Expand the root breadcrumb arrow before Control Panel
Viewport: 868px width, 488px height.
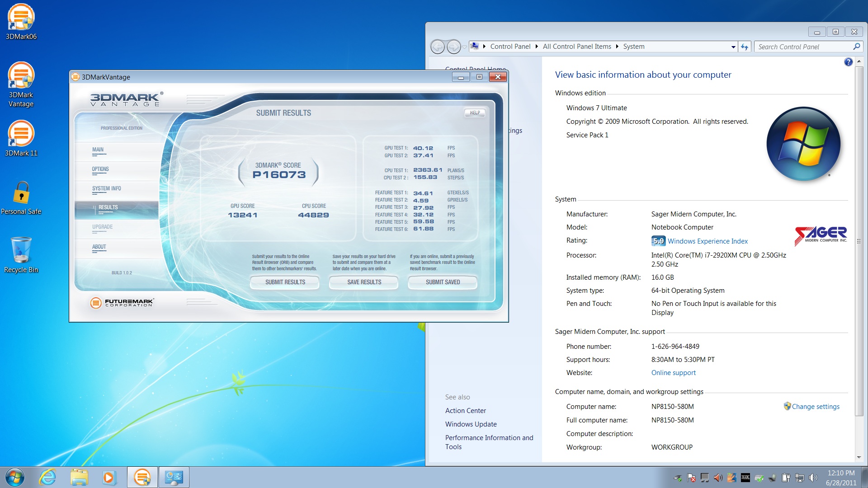point(484,47)
